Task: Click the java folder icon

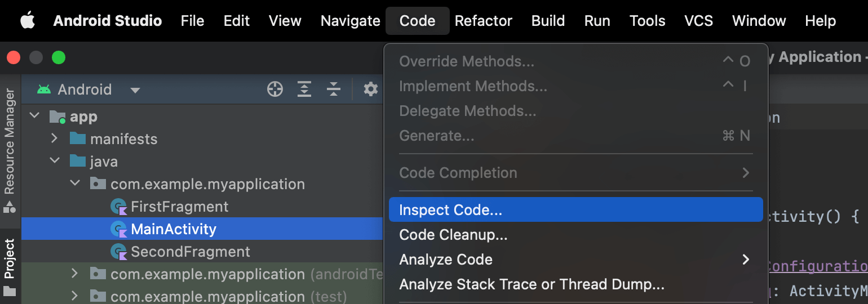Action: tap(78, 161)
